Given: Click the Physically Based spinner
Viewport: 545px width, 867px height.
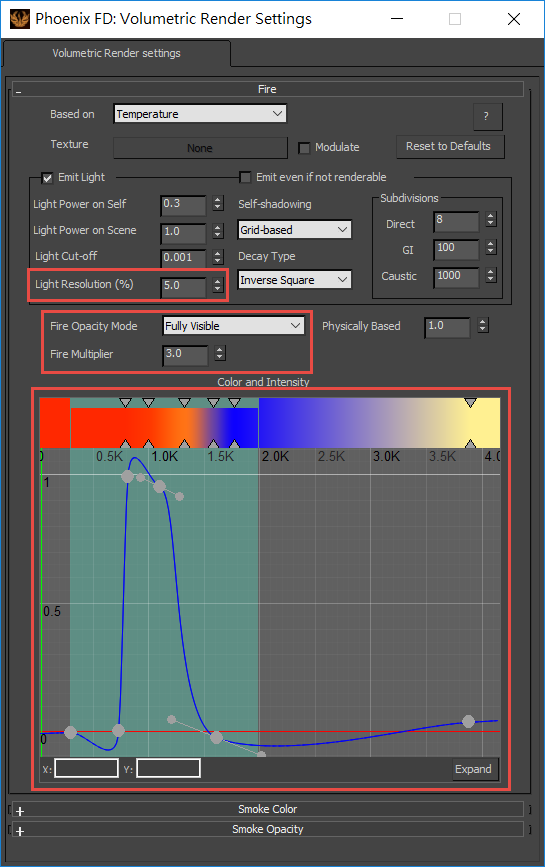Looking at the screenshot, I should pos(483,325).
